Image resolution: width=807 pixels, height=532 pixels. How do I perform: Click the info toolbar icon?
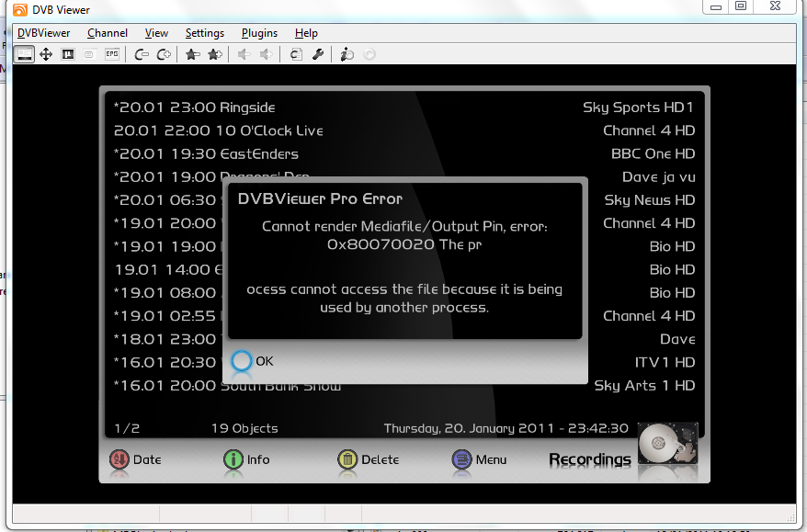(347, 54)
